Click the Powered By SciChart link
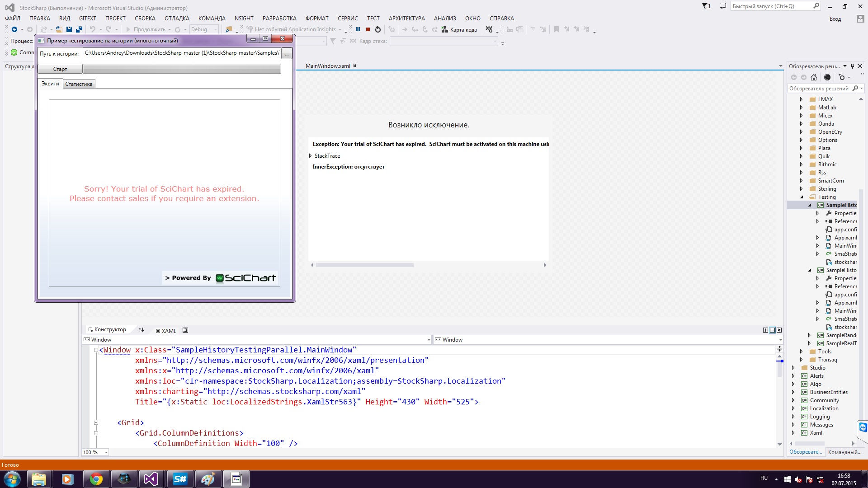Screen dimensions: 868x488 click(221, 278)
